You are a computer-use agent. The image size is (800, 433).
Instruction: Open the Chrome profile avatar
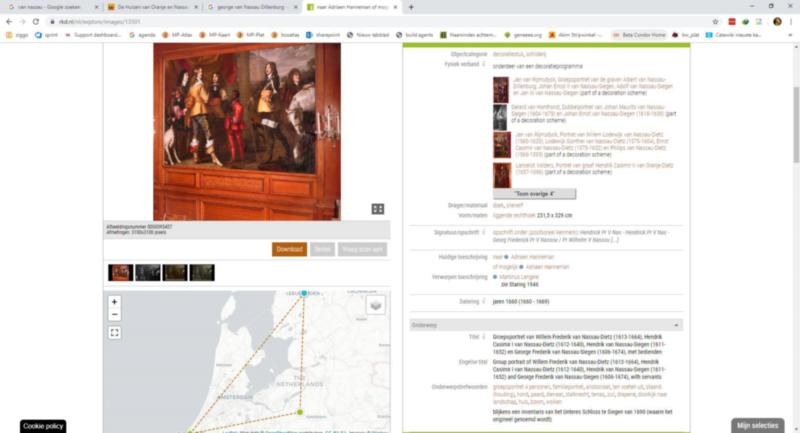(x=777, y=21)
